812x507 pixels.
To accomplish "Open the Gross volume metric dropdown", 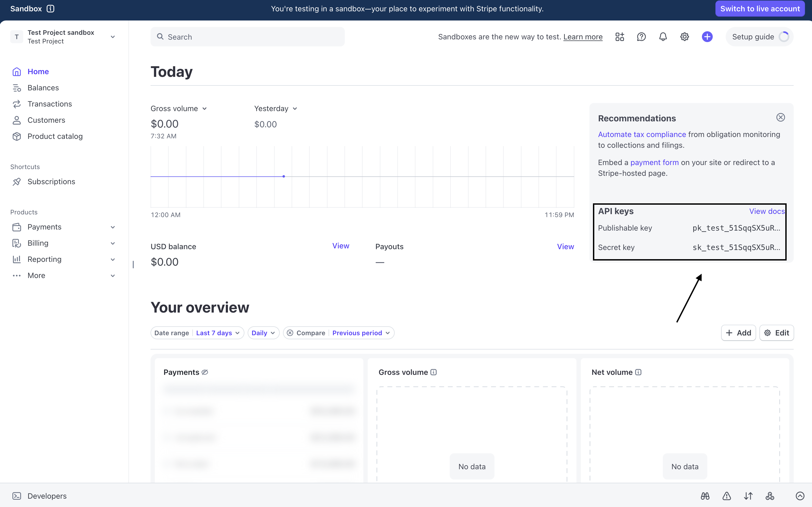I will tap(178, 109).
